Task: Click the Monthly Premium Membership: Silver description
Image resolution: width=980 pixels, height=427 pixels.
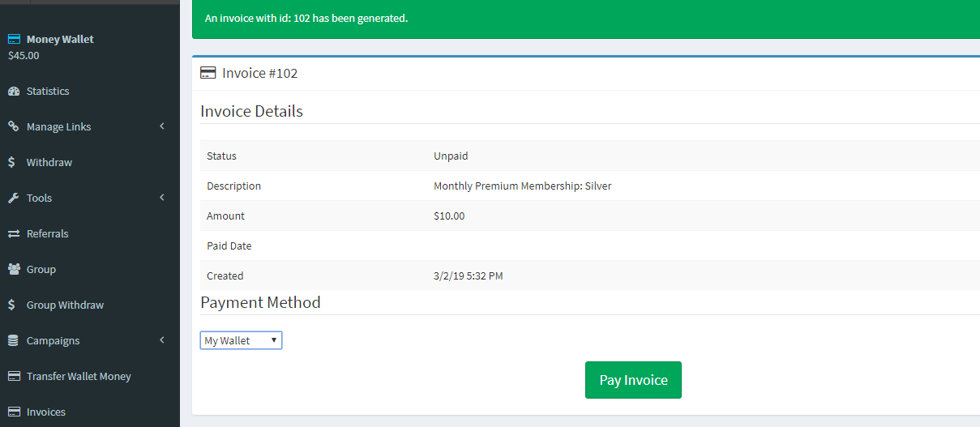Action: click(x=523, y=186)
